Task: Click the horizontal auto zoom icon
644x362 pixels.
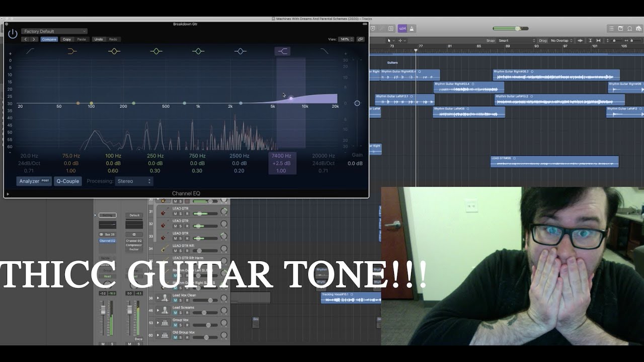Action: click(x=599, y=40)
